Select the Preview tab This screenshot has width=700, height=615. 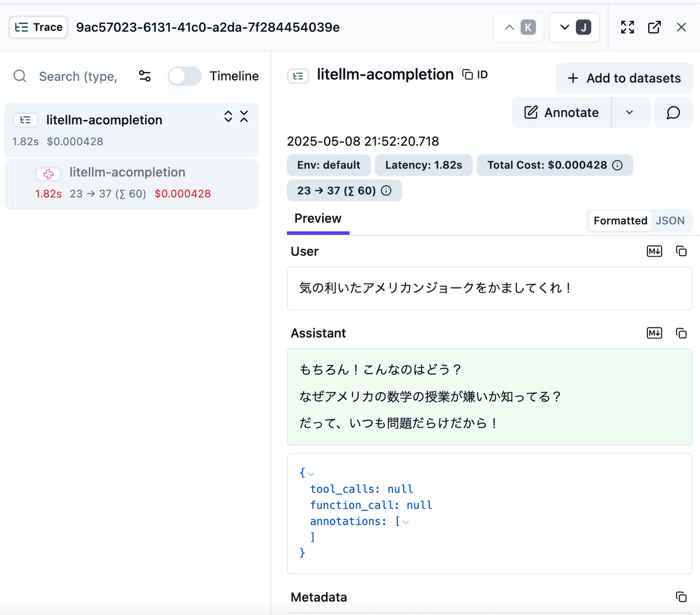(317, 218)
